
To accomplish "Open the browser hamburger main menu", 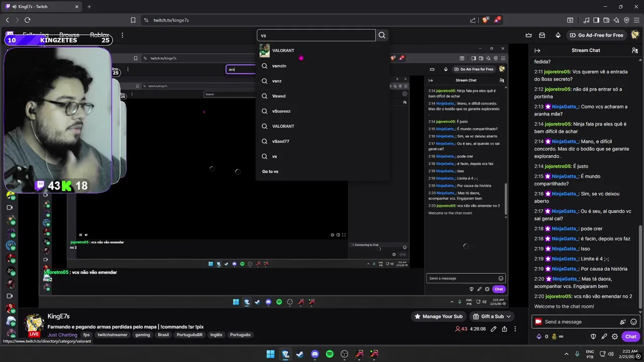I will click(636, 20).
